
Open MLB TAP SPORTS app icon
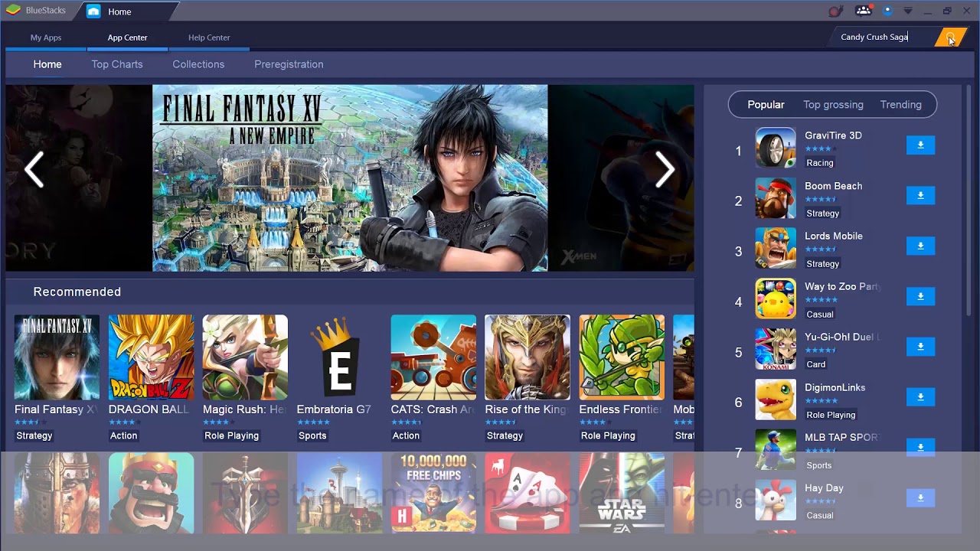tap(776, 450)
